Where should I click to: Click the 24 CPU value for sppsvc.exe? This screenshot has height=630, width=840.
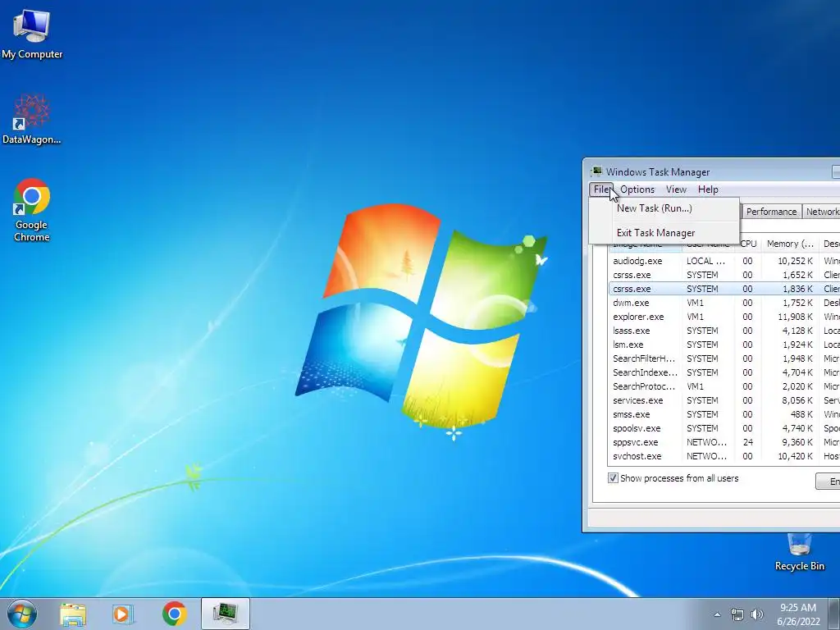click(x=748, y=442)
